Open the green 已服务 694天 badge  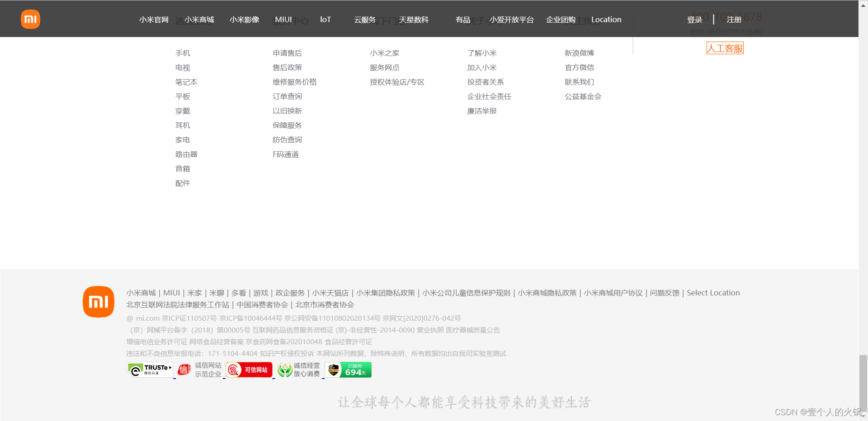pos(348,370)
